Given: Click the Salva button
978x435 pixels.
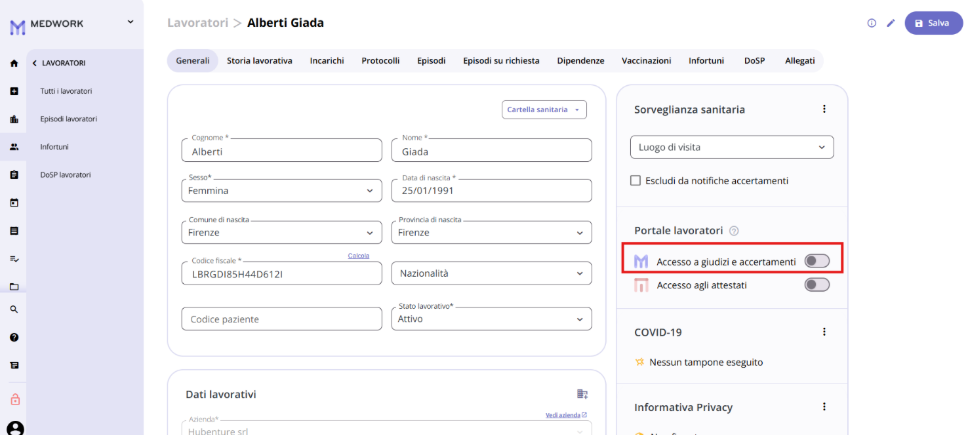Looking at the screenshot, I should click(x=934, y=23).
